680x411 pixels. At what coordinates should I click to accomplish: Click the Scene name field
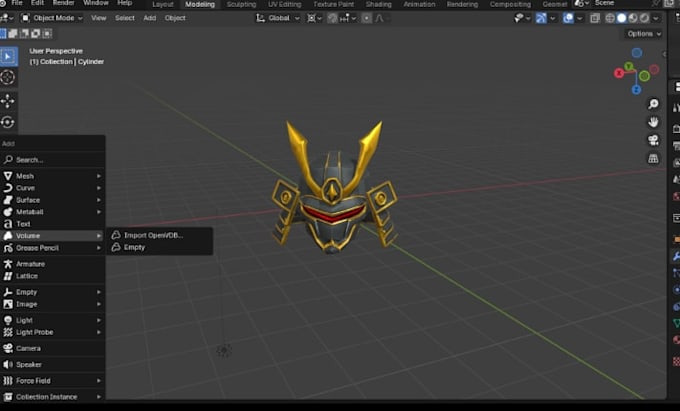(x=621, y=3)
